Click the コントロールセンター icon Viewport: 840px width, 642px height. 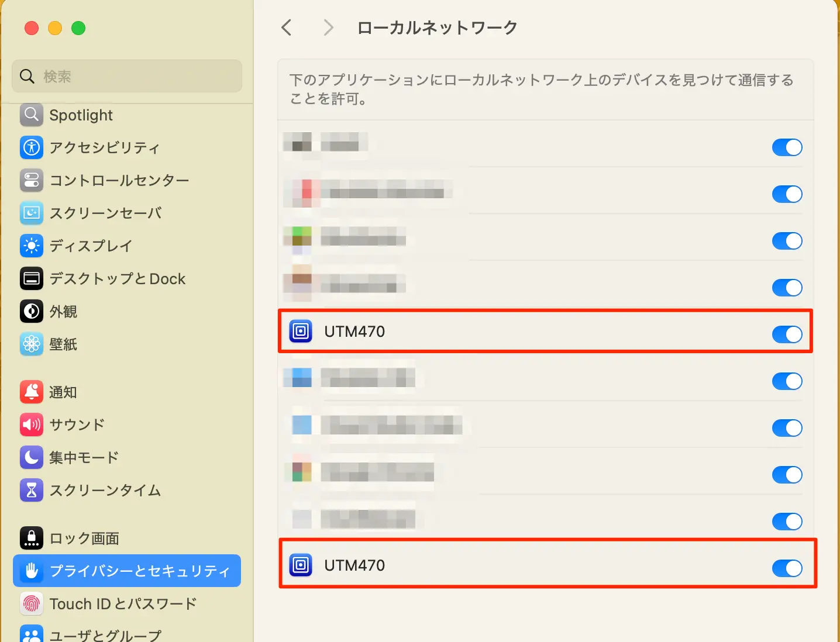(x=32, y=180)
